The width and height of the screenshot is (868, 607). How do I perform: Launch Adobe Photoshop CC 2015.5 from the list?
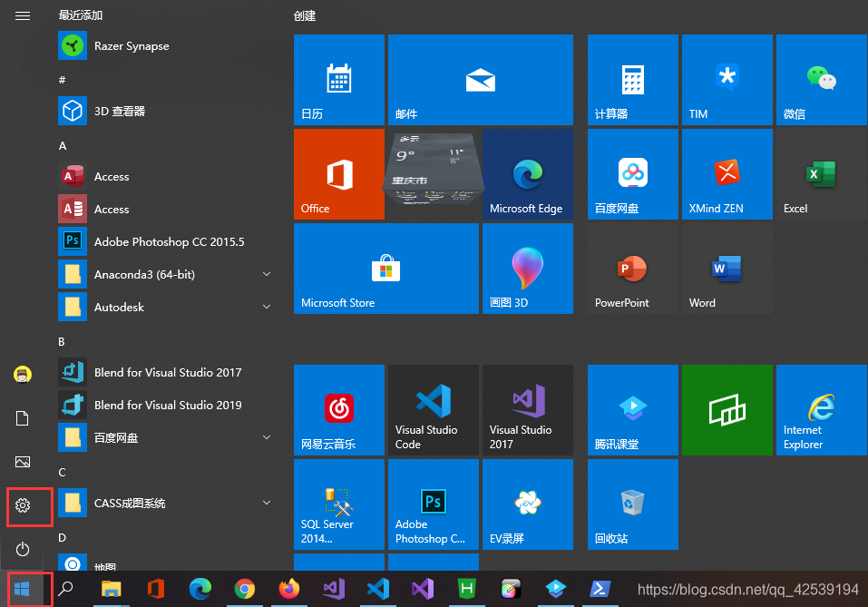coord(166,241)
